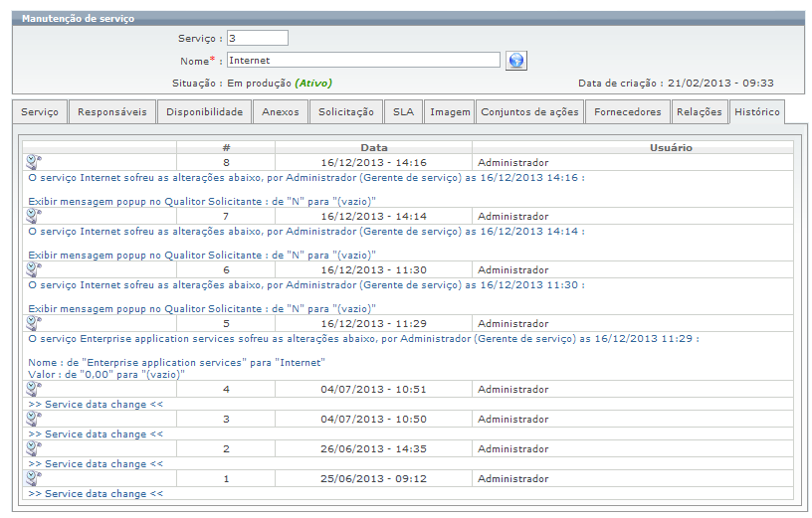Click the Data column header
Screen dimensions: 812x518
coord(374,147)
